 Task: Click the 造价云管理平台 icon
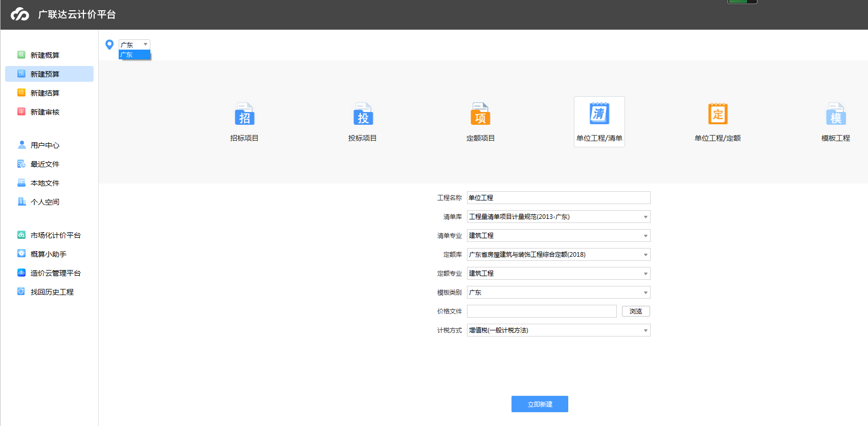[21, 273]
